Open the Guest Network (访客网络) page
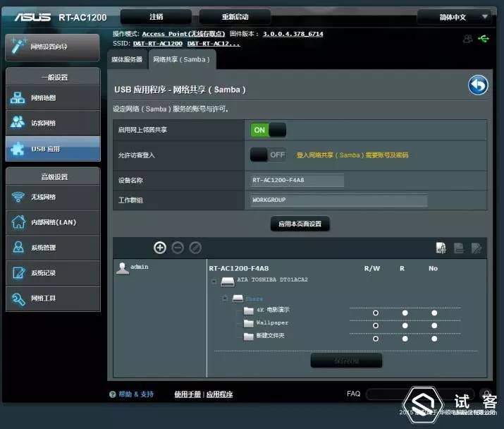The width and height of the screenshot is (504, 429). point(53,123)
